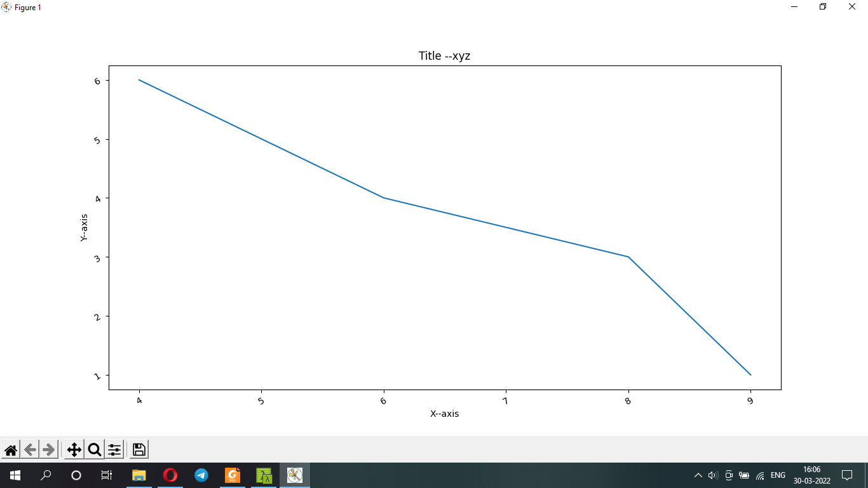Save the current figure

tap(139, 449)
